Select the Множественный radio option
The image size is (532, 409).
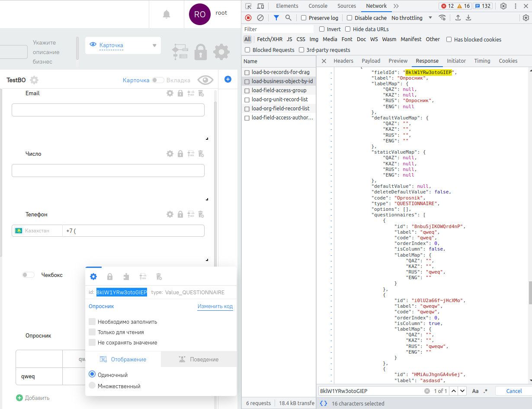[92, 386]
